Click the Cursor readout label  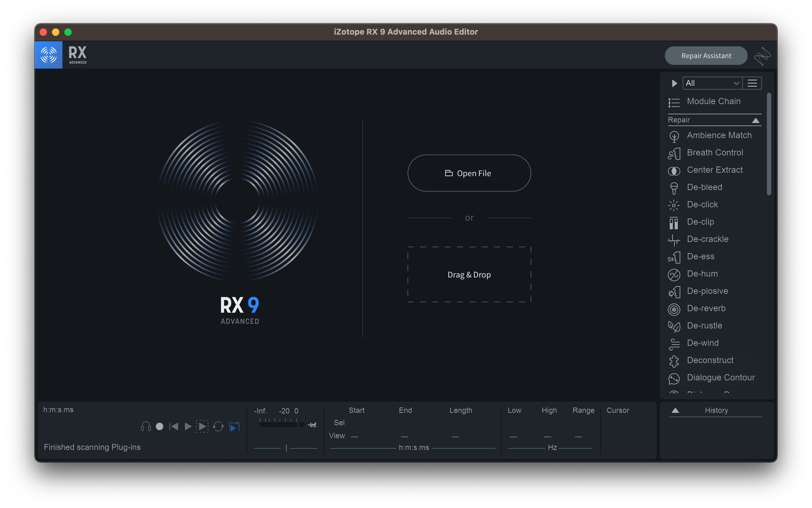[x=618, y=410]
